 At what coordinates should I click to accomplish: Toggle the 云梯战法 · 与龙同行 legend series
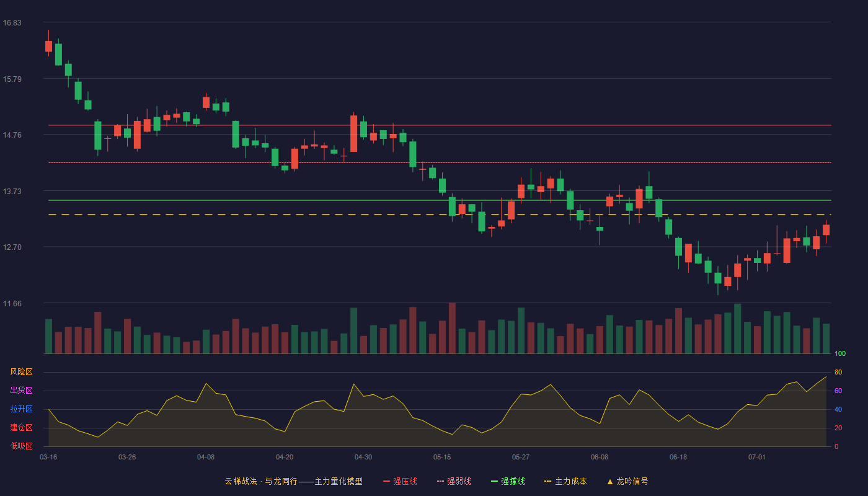point(293,481)
